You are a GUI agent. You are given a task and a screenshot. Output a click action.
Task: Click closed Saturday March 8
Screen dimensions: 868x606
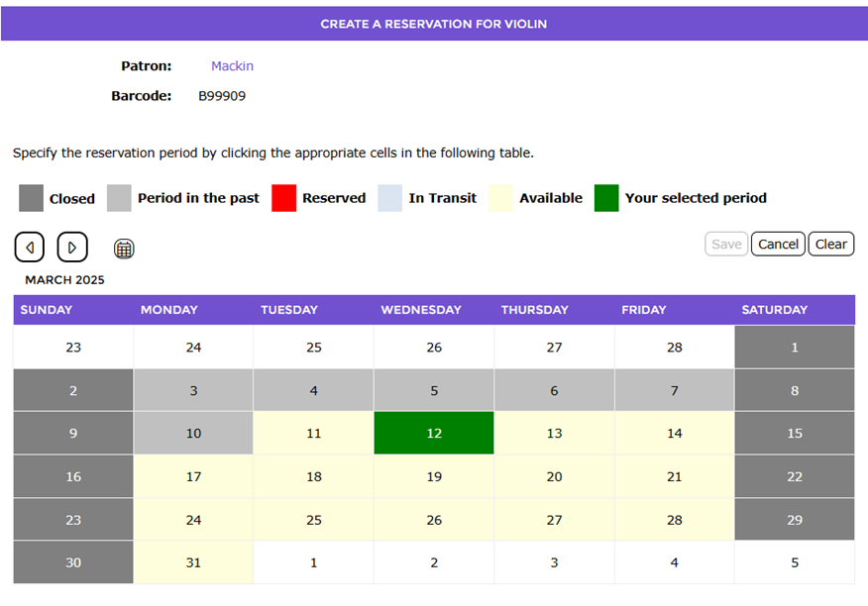tap(795, 390)
